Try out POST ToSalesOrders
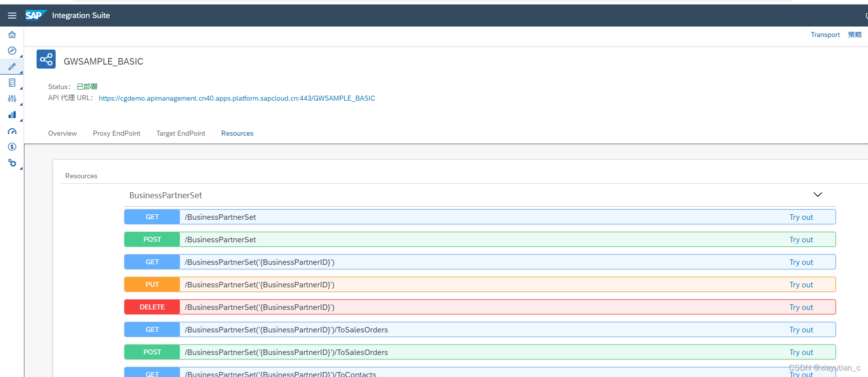 (801, 352)
